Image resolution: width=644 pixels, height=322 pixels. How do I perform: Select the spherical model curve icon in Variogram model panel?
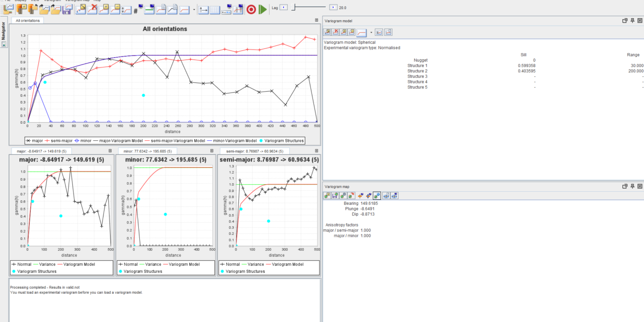pos(361,32)
